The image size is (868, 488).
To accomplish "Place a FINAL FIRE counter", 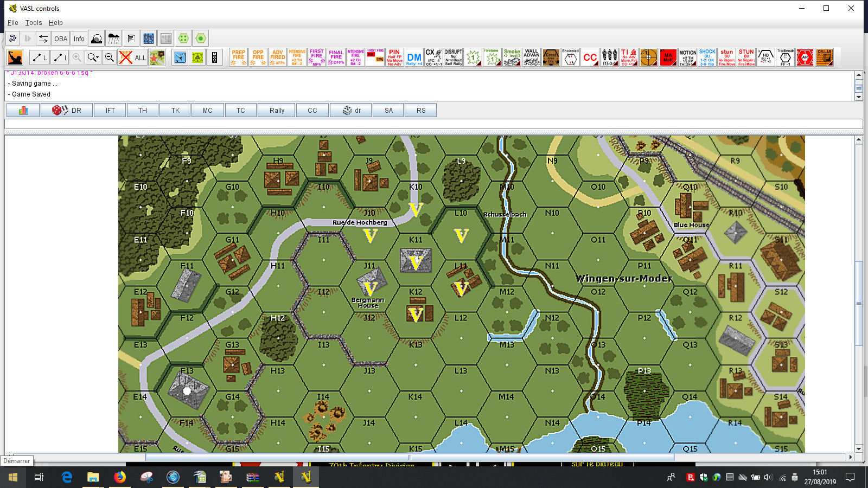I will 336,57.
